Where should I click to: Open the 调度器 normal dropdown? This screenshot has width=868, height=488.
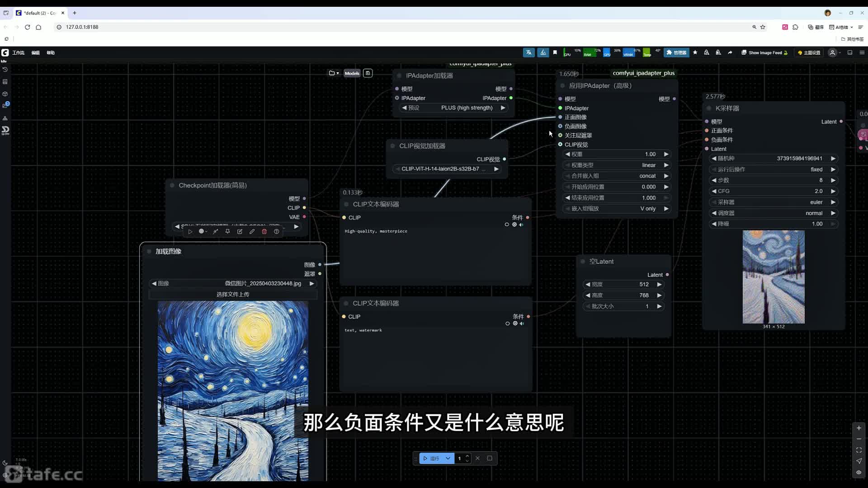point(774,213)
